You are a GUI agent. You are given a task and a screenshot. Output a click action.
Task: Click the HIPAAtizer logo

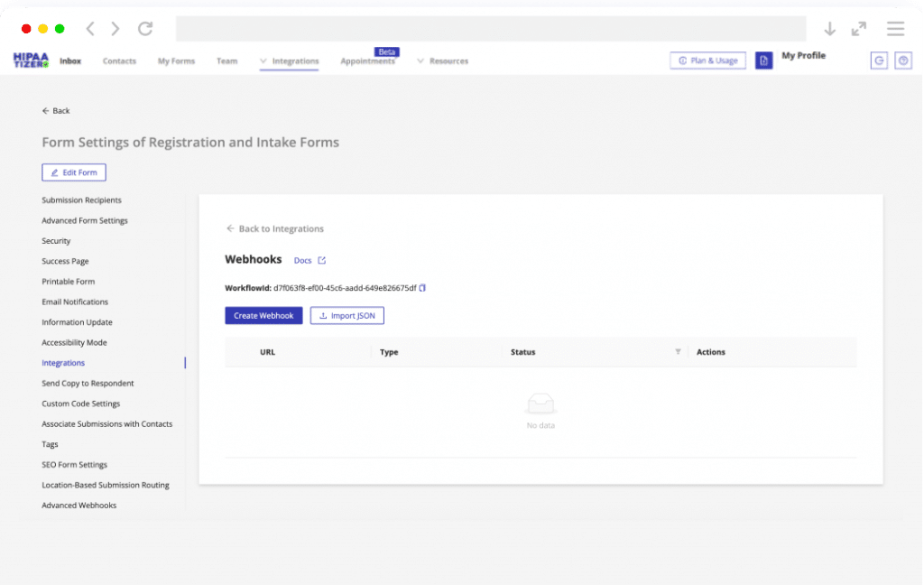click(32, 60)
